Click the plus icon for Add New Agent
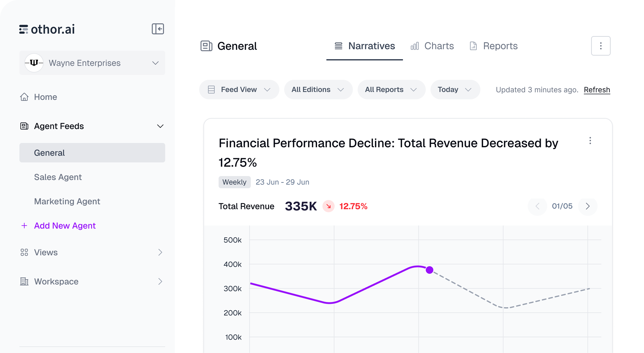644x353 pixels. tap(24, 226)
